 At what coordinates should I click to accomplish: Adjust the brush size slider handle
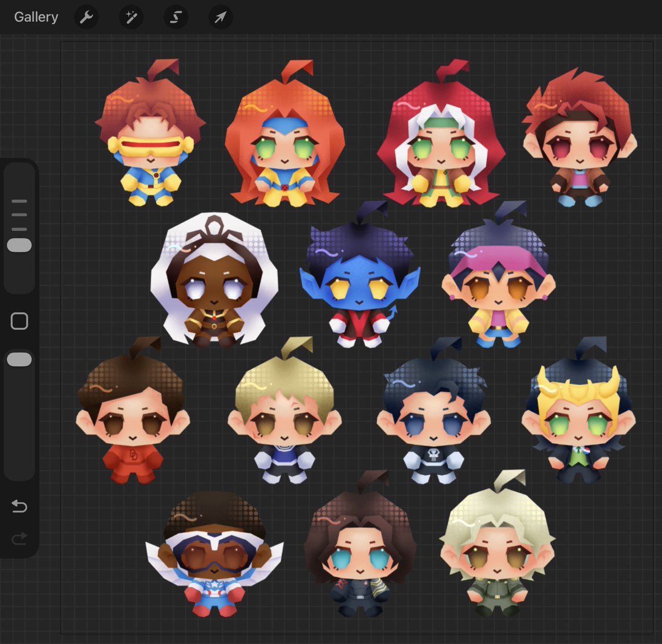[19, 246]
